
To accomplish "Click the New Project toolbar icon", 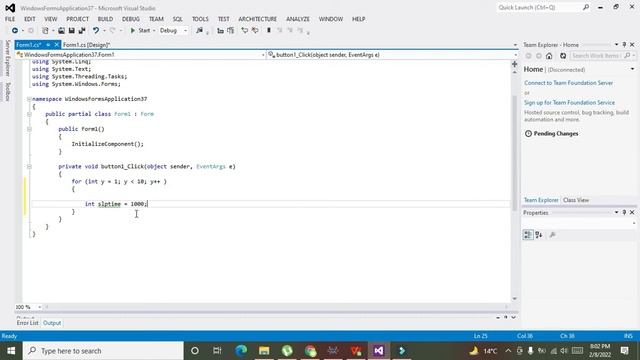I will click(x=45, y=31).
